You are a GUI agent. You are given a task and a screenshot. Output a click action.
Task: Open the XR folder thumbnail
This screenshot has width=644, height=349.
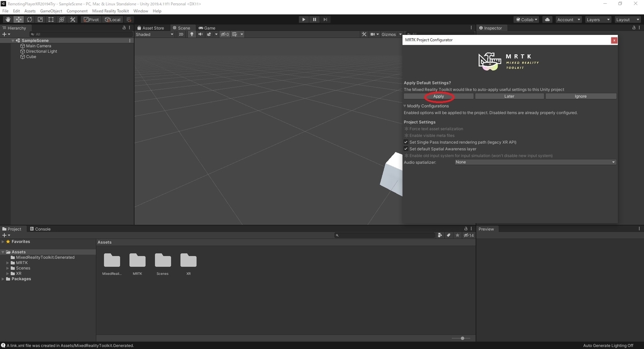(x=188, y=260)
